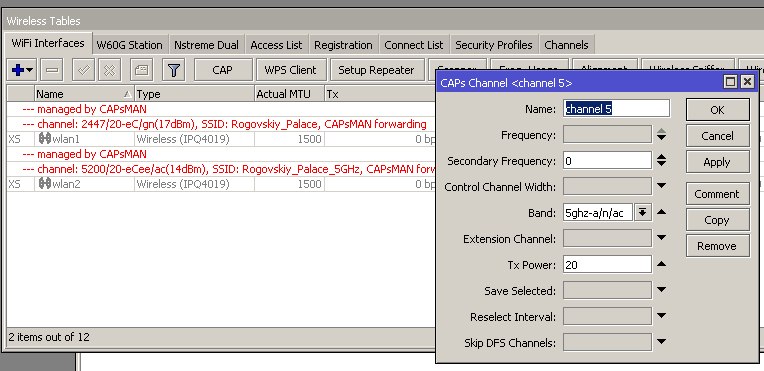This screenshot has height=371, width=764.
Task: Select the wlan1 row name
Action: pos(66,139)
